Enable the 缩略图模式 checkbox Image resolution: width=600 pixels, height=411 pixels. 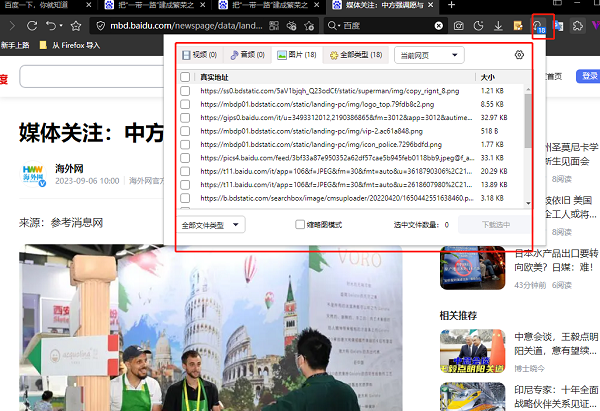(x=300, y=224)
